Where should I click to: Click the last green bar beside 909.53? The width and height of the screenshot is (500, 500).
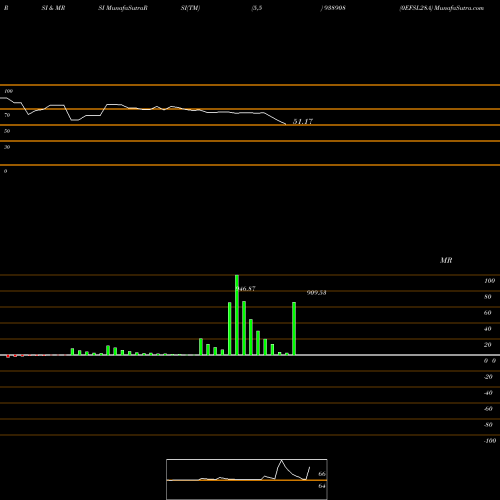pyautogui.click(x=294, y=329)
